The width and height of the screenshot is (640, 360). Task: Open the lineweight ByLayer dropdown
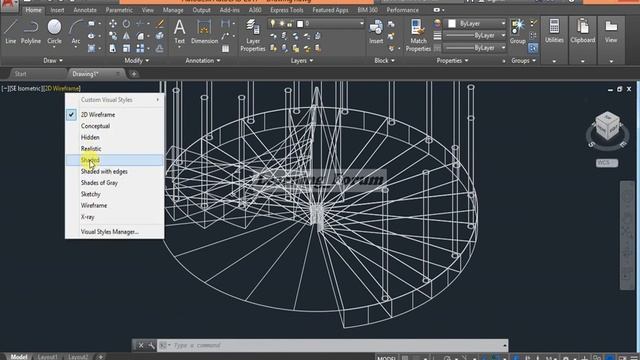coord(475,36)
